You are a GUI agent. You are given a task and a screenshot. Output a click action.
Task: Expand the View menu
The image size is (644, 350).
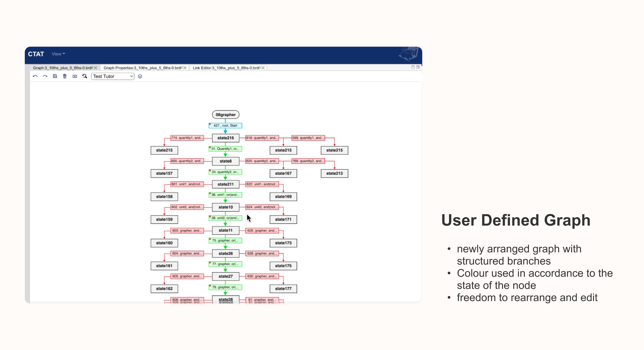click(58, 54)
